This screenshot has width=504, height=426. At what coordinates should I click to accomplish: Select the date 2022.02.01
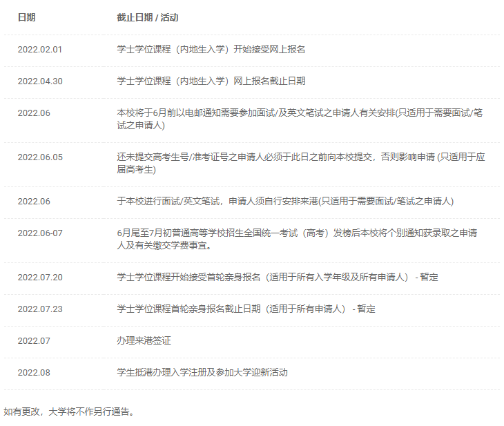[x=39, y=50]
